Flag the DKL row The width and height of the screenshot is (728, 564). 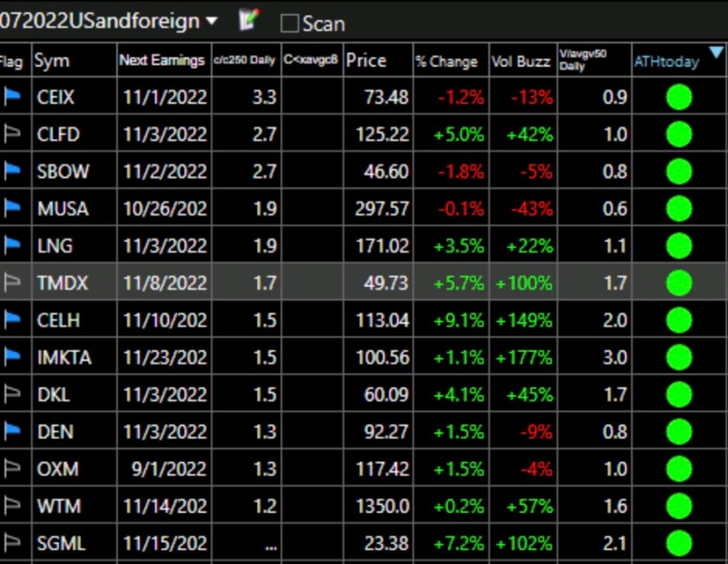coord(12,394)
